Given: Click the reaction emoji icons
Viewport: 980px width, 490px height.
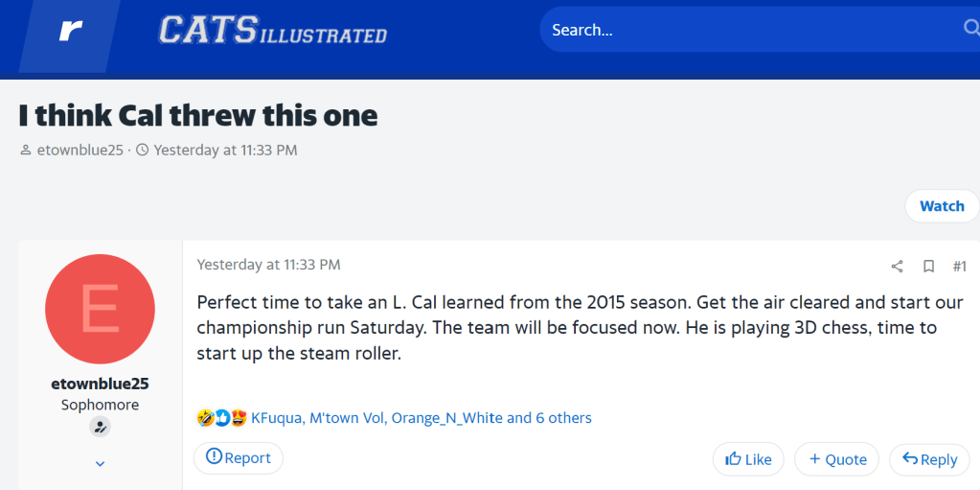Looking at the screenshot, I should (221, 418).
